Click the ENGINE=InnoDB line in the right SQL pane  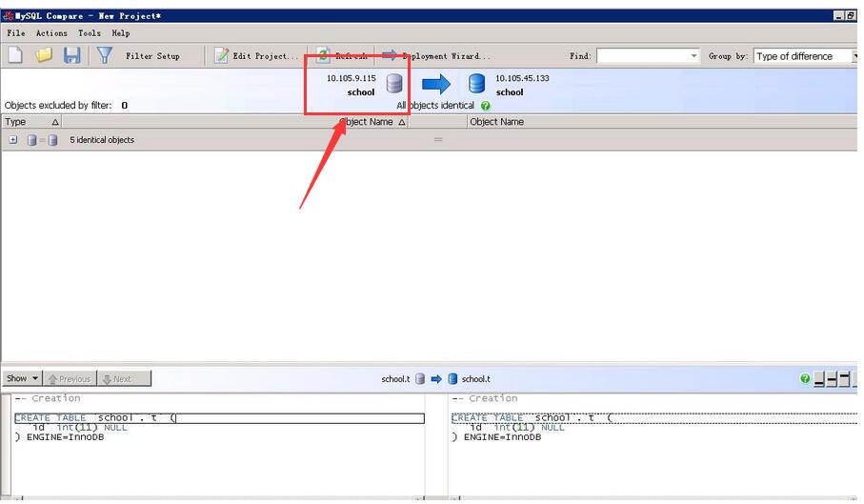pos(496,437)
